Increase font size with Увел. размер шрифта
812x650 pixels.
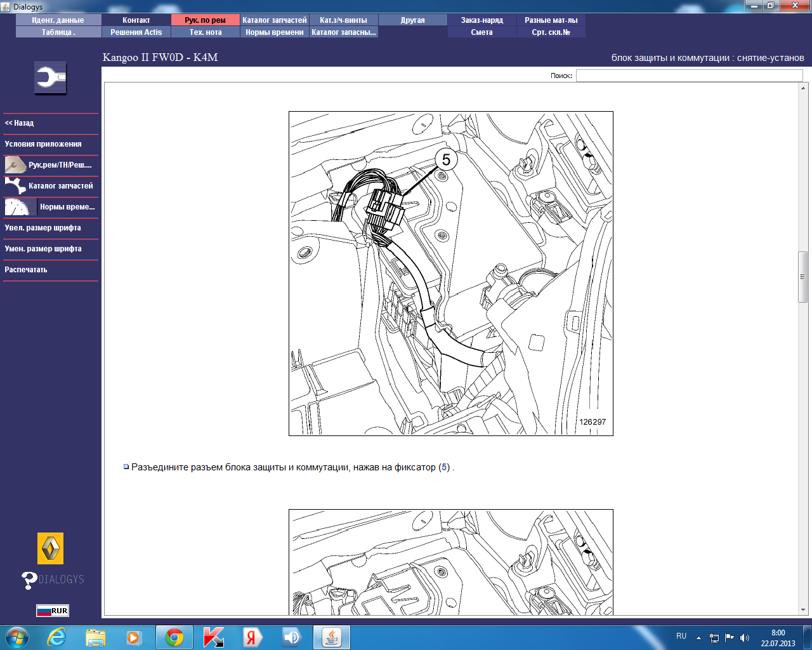[51, 228]
